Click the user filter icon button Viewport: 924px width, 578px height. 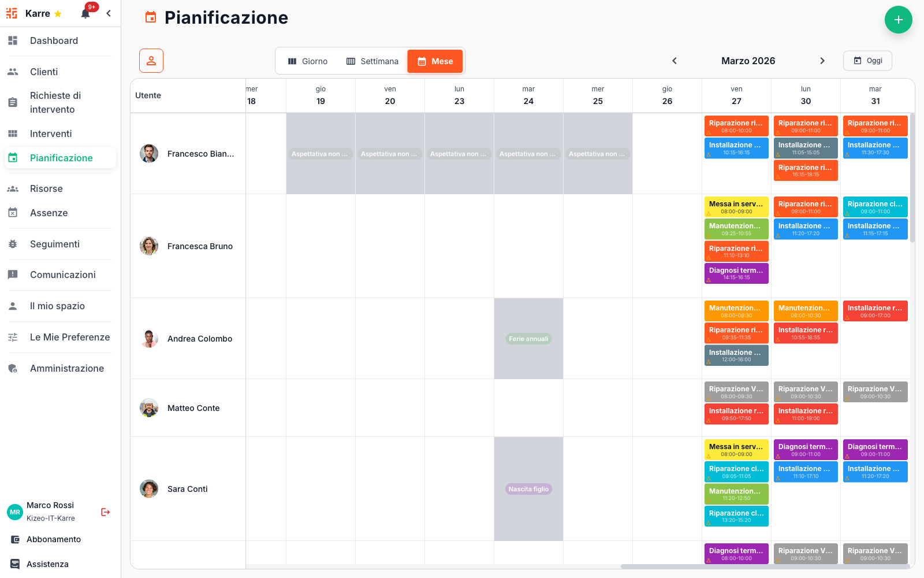click(151, 61)
